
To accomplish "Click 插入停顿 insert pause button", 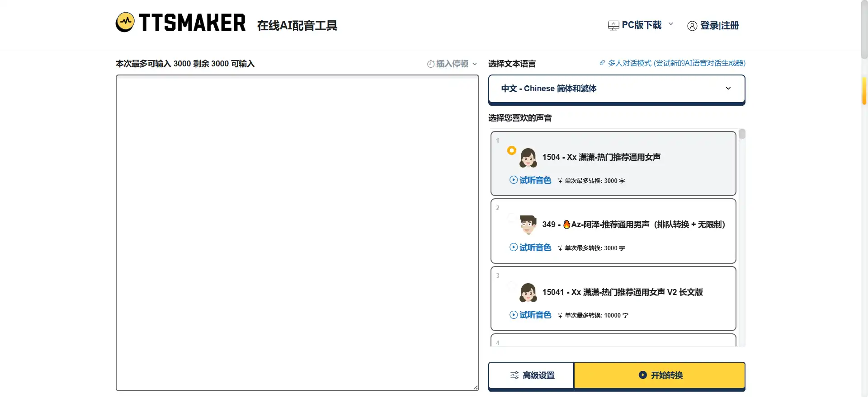I will (452, 64).
